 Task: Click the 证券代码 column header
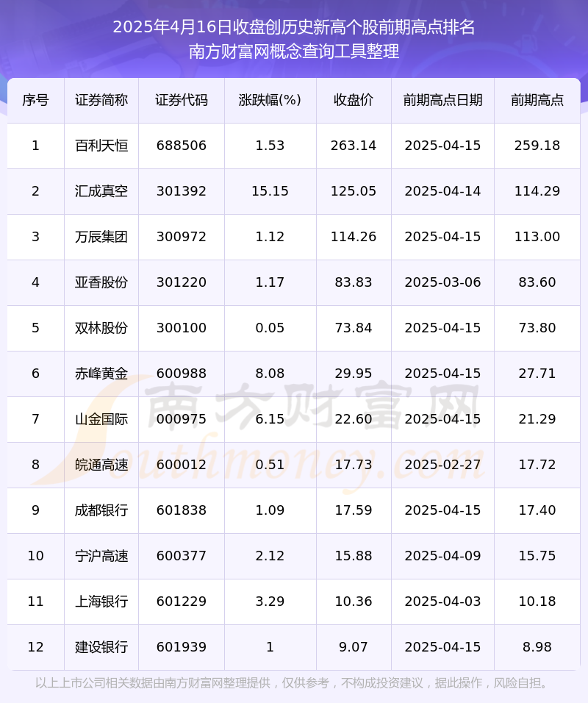[x=182, y=100]
